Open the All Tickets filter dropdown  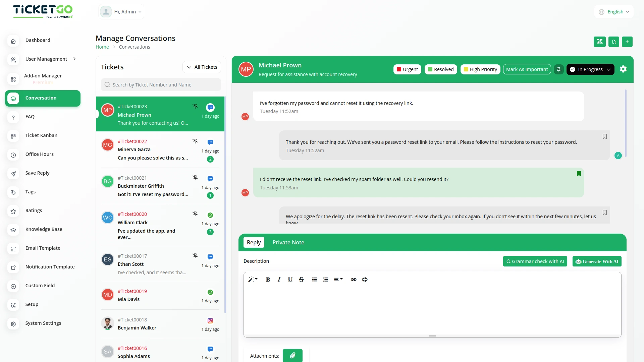[x=202, y=67]
